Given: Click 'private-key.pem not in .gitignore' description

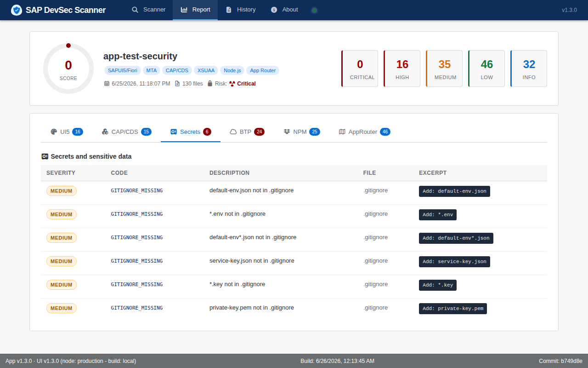Looking at the screenshot, I should click(x=252, y=308).
